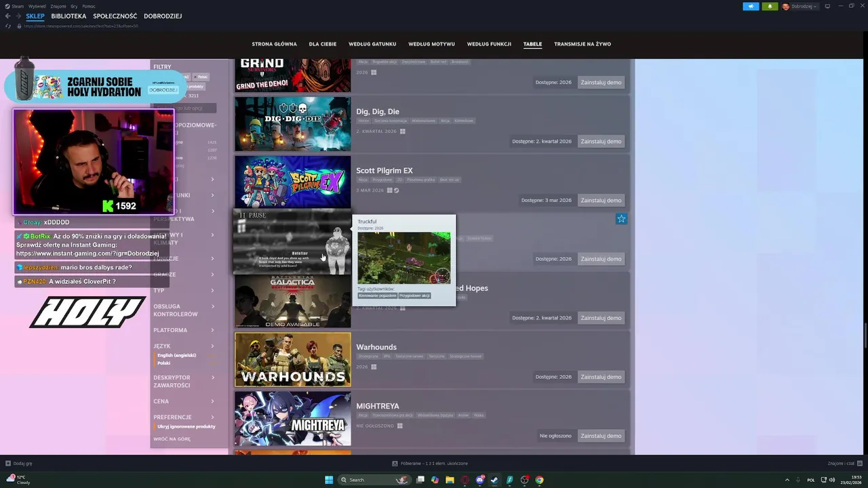Install the demo for Scott Pilgrim EX

tap(601, 201)
